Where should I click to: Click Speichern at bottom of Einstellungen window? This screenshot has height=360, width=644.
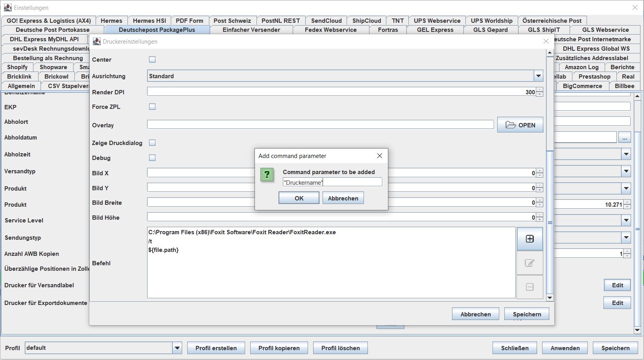tap(615, 348)
